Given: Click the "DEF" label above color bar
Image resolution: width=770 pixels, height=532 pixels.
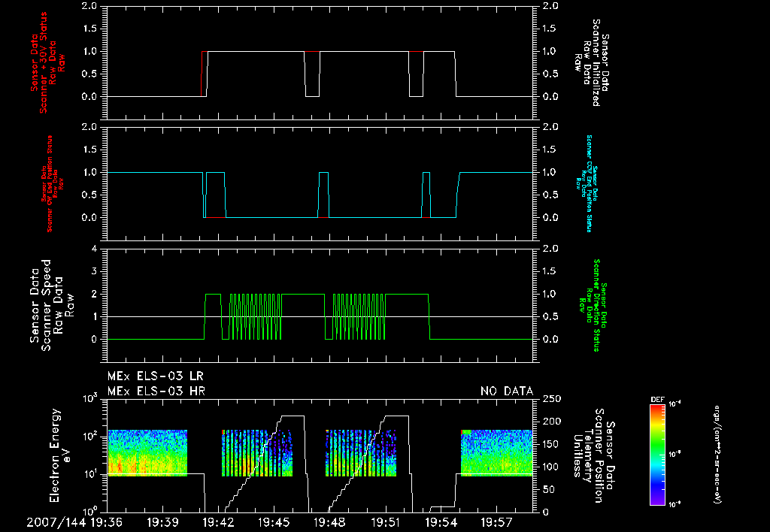Looking at the screenshot, I should [x=657, y=400].
